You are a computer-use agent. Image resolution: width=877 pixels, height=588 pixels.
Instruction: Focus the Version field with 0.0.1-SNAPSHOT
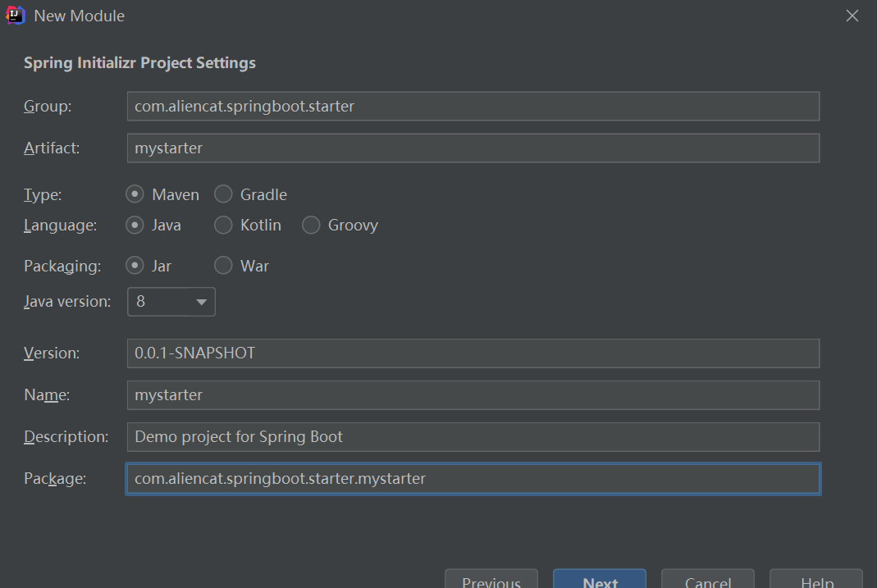tap(473, 353)
